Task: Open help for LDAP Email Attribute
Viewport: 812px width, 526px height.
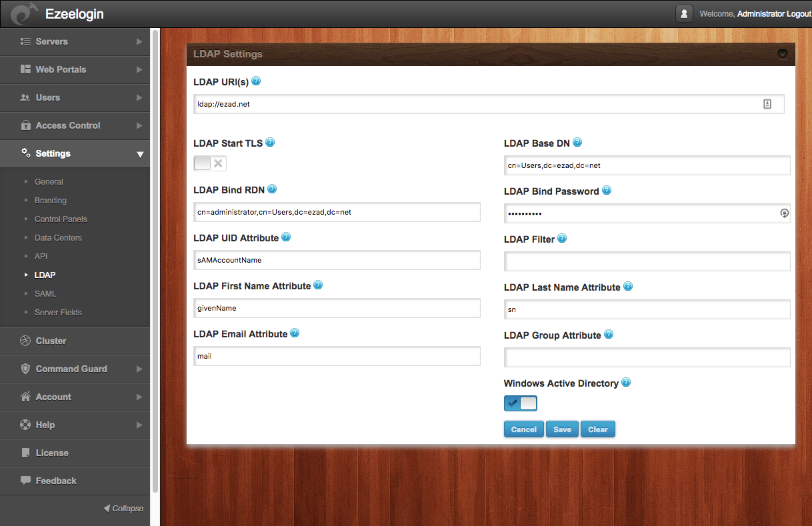Action: (295, 333)
